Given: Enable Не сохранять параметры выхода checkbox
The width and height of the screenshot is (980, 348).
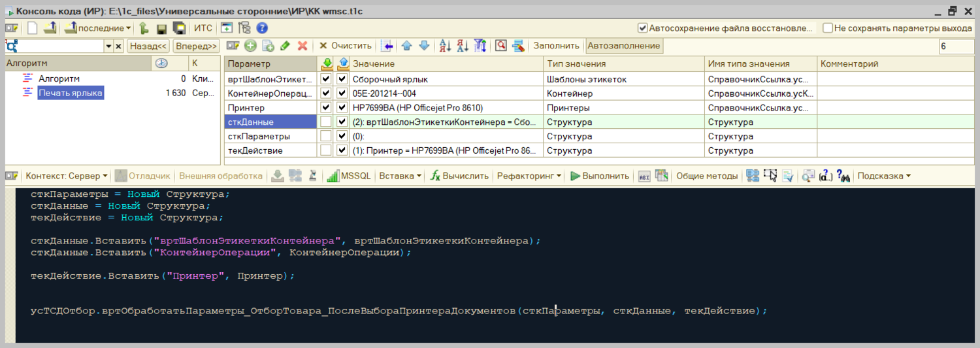Looking at the screenshot, I should [x=828, y=28].
